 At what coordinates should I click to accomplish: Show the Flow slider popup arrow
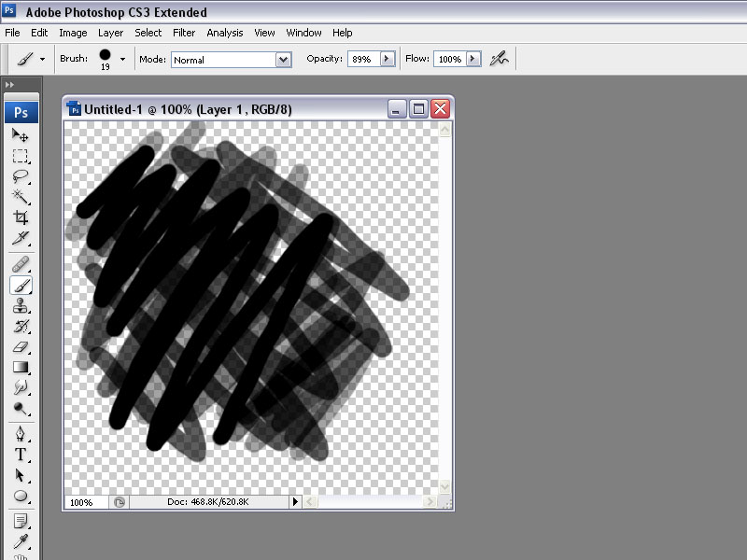point(473,59)
